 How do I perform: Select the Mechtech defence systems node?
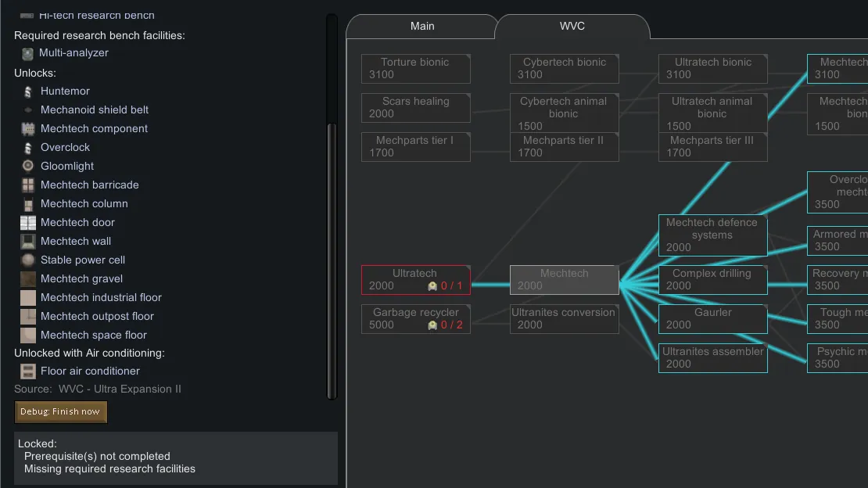pos(712,235)
